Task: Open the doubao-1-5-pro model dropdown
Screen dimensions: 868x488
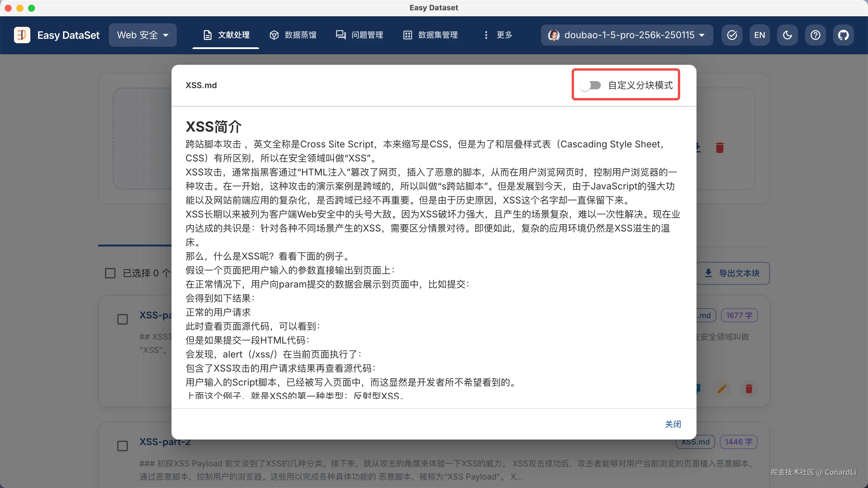Action: click(x=627, y=35)
